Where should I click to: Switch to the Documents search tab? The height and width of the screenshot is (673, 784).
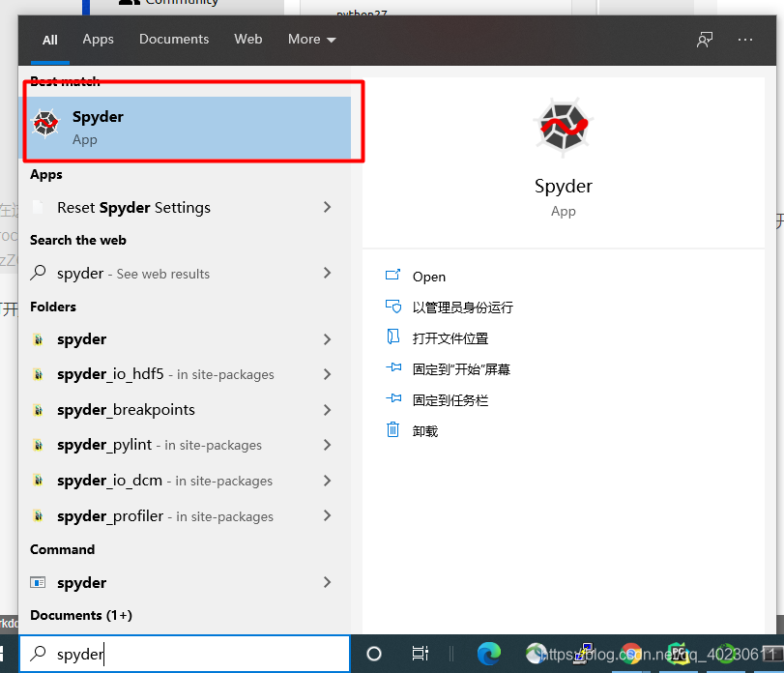coord(174,39)
